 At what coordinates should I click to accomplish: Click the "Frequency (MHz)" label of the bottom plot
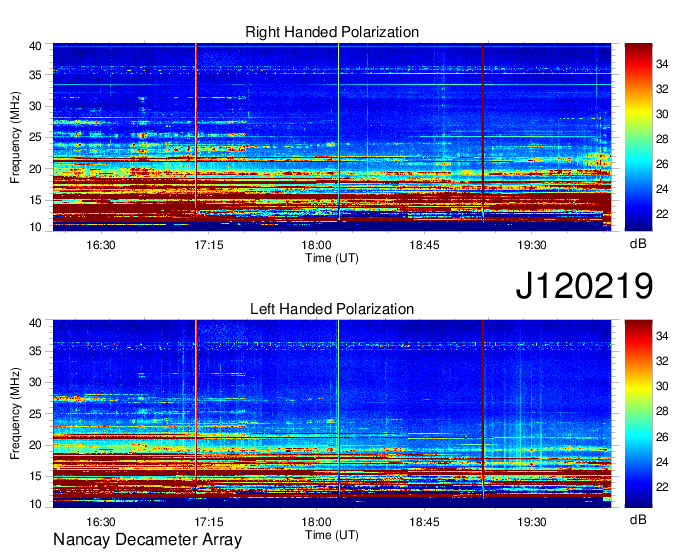tap(15, 414)
